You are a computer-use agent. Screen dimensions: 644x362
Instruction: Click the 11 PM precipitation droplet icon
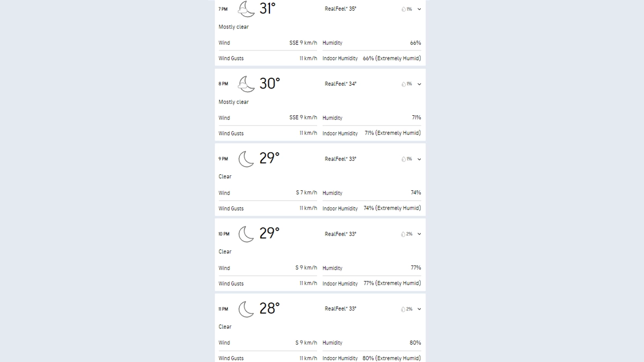point(403,309)
